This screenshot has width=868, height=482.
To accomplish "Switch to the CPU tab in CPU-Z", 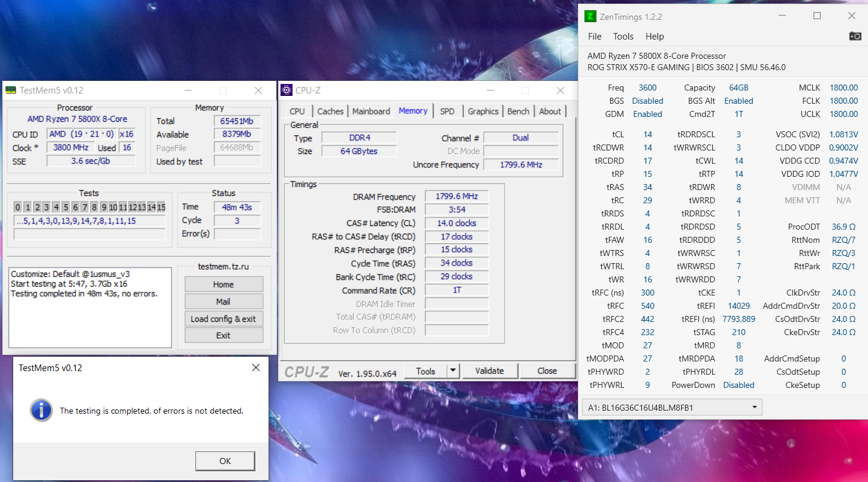I will tap(297, 112).
